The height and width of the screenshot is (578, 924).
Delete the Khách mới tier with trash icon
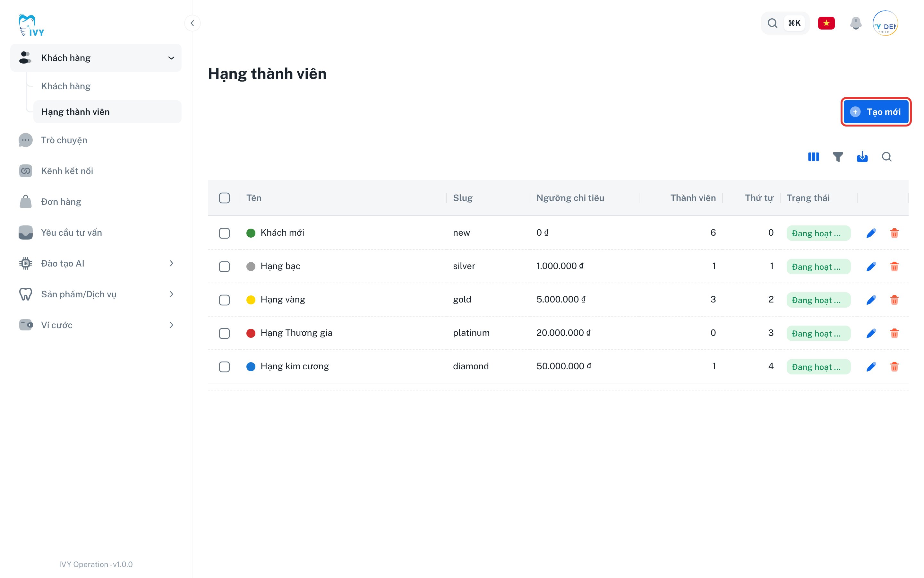tap(894, 233)
